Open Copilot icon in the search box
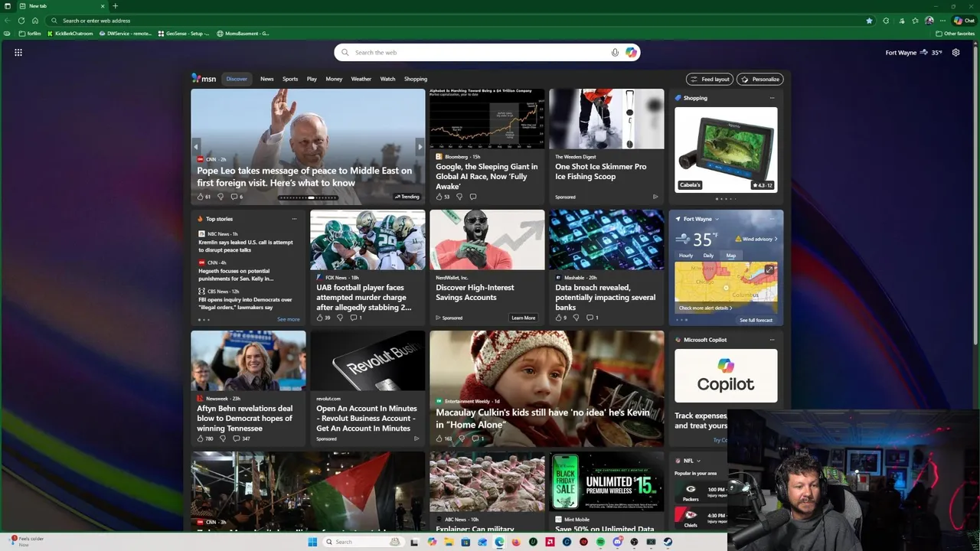This screenshot has width=980, height=551. pos(631,53)
